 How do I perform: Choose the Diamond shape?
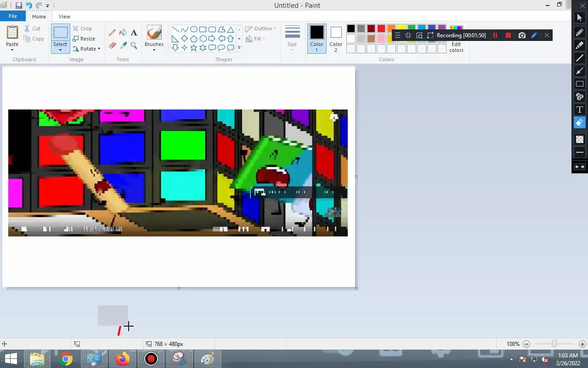(184, 39)
